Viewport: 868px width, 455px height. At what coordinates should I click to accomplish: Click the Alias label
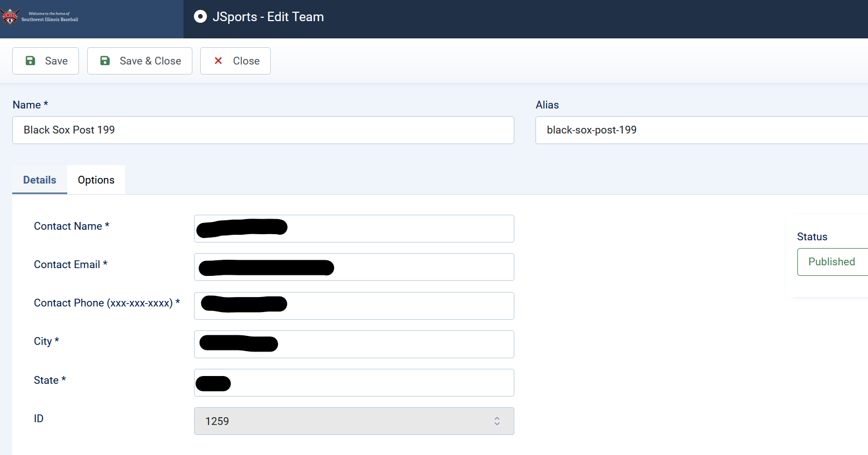tap(547, 105)
